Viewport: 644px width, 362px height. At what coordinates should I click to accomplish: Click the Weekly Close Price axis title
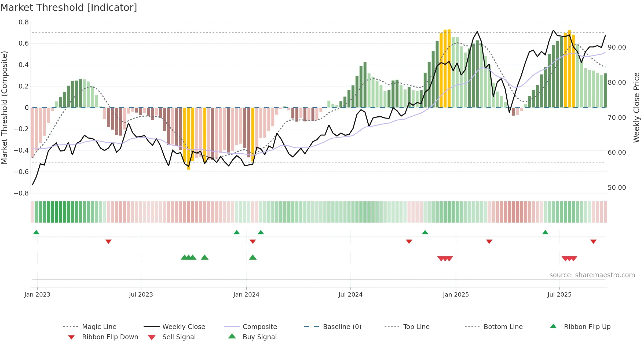tap(636, 108)
